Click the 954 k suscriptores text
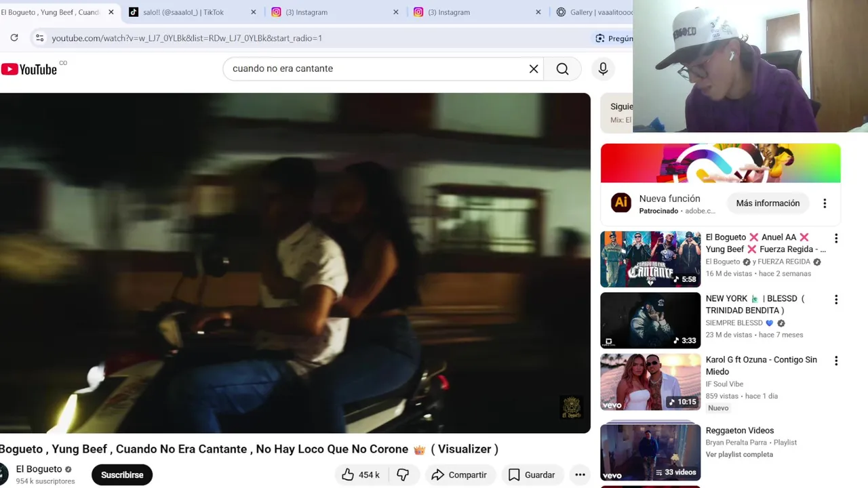Screen dimensions: 868x488 tap(45, 481)
